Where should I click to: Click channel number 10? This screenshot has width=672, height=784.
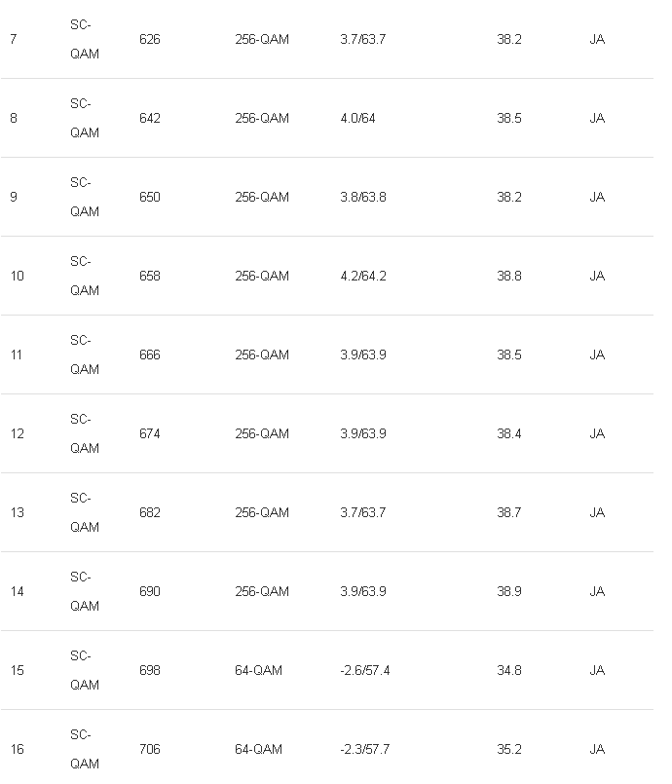pos(17,277)
